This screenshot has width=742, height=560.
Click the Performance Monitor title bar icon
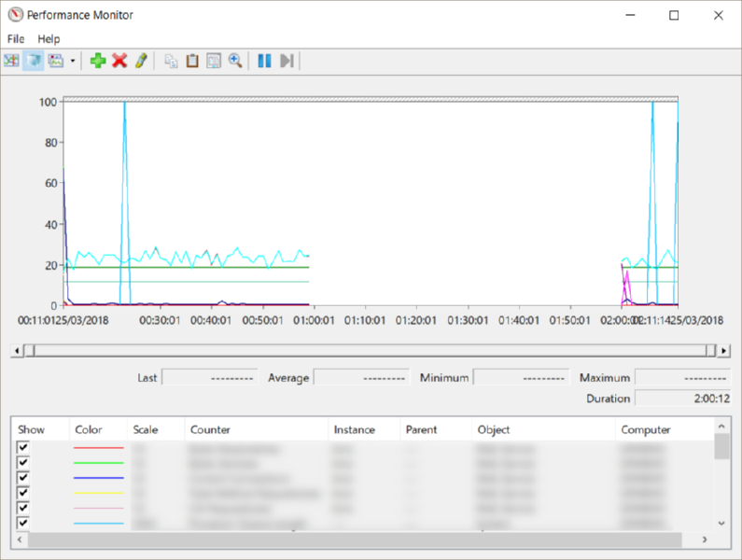click(15, 15)
